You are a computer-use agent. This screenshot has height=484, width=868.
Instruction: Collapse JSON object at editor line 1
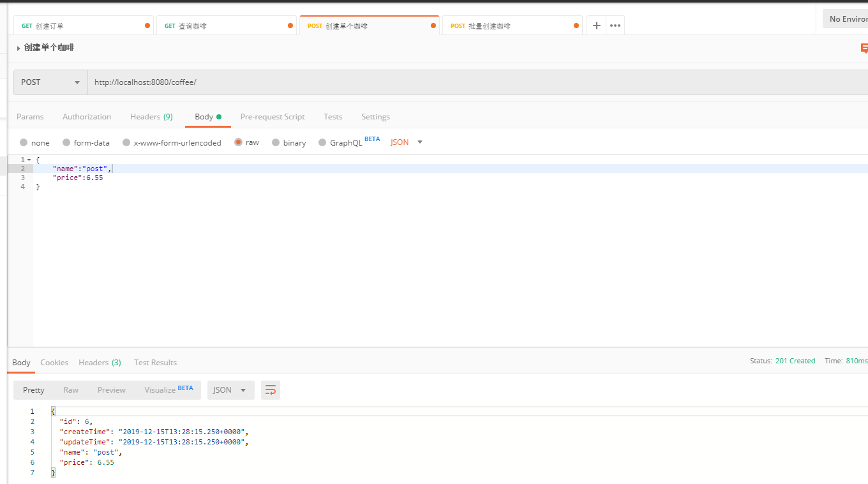coord(29,160)
